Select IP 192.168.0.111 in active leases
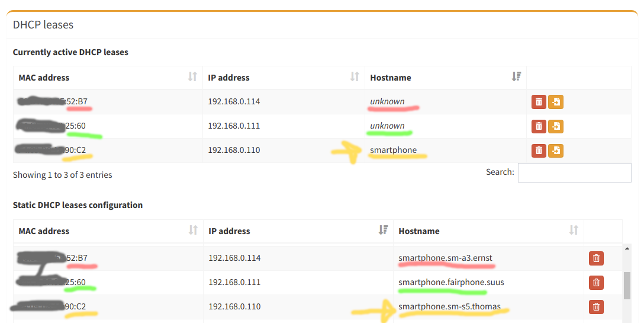Screen dimensions: 644x323 (234, 126)
